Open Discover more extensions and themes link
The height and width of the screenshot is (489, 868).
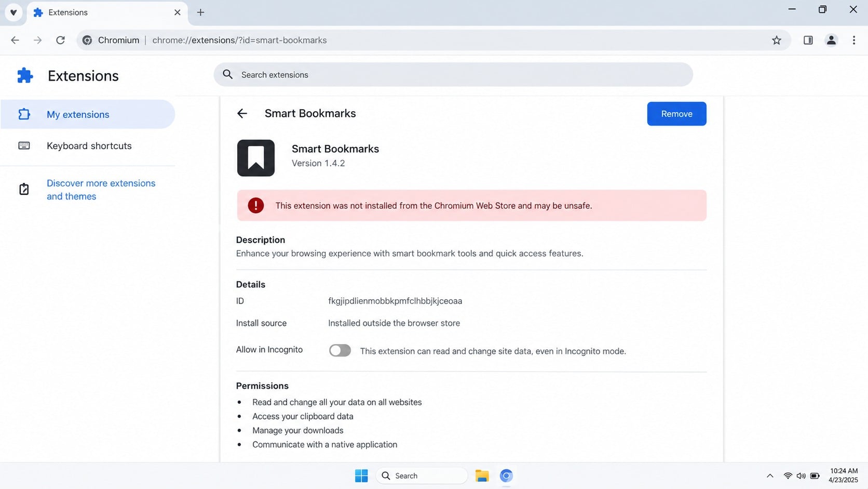pos(101,190)
